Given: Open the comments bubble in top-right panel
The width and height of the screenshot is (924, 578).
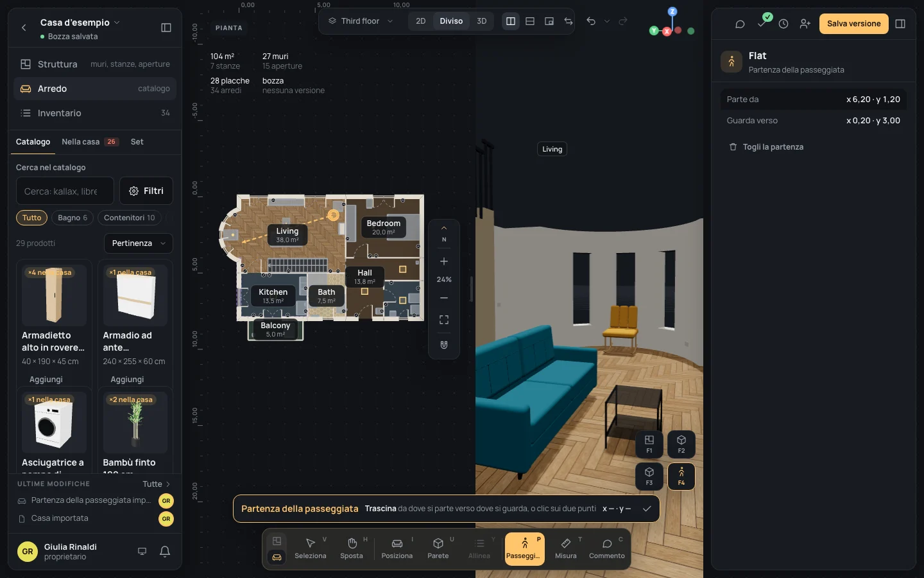Looking at the screenshot, I should point(740,24).
